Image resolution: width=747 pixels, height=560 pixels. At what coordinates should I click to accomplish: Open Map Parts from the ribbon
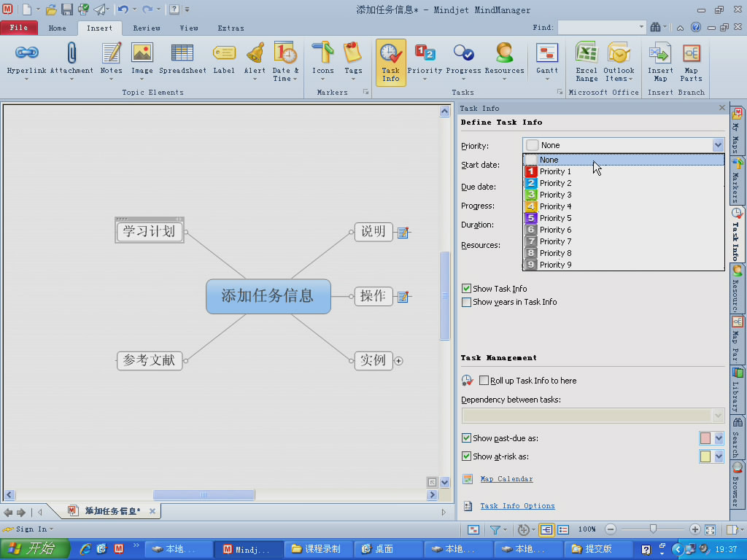point(691,62)
